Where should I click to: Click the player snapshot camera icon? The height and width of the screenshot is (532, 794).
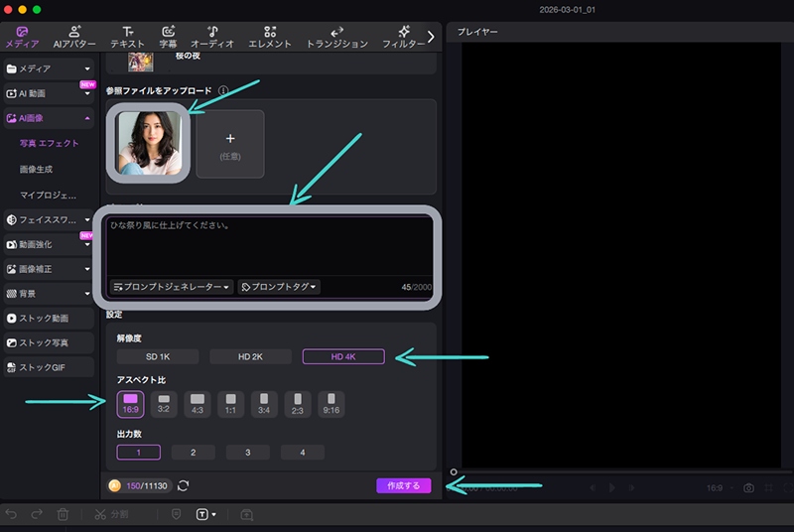point(749,488)
